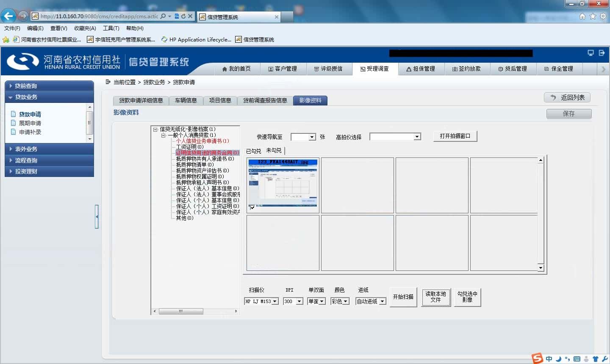Collapse the 贷款业务 sidebar section
The height and width of the screenshot is (364, 610).
click(x=49, y=97)
